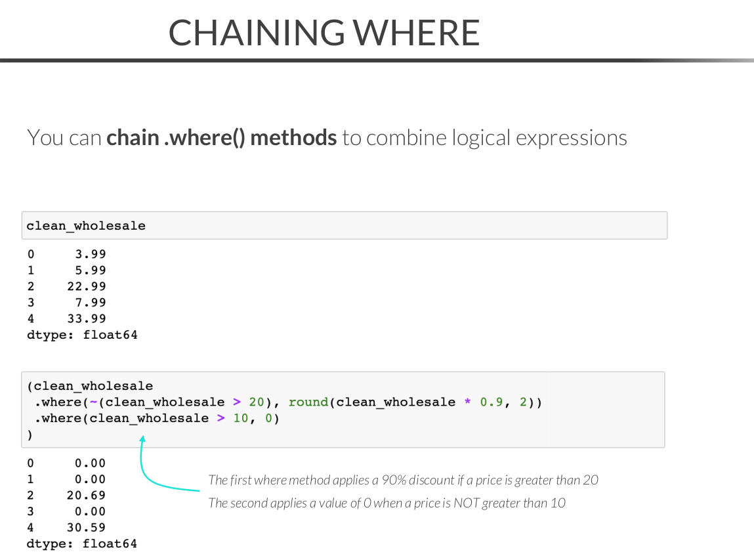Click the value 33.99 in first output
Screen dimensions: 754x560
(86, 318)
